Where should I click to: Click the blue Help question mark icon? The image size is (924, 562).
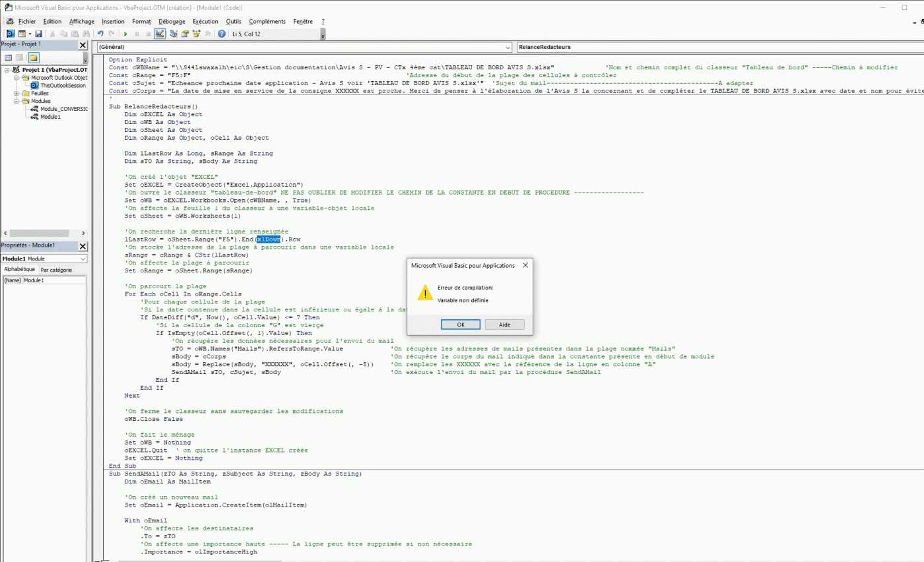pos(221,34)
